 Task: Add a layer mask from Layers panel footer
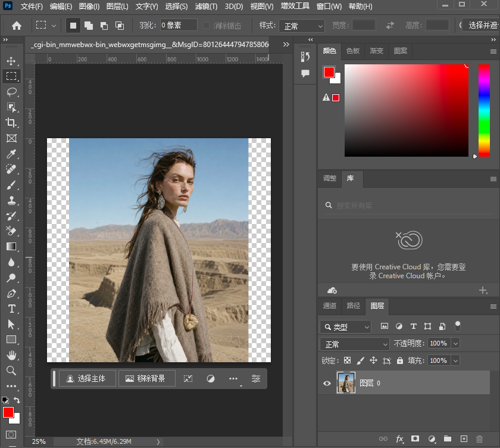pyautogui.click(x=415, y=438)
